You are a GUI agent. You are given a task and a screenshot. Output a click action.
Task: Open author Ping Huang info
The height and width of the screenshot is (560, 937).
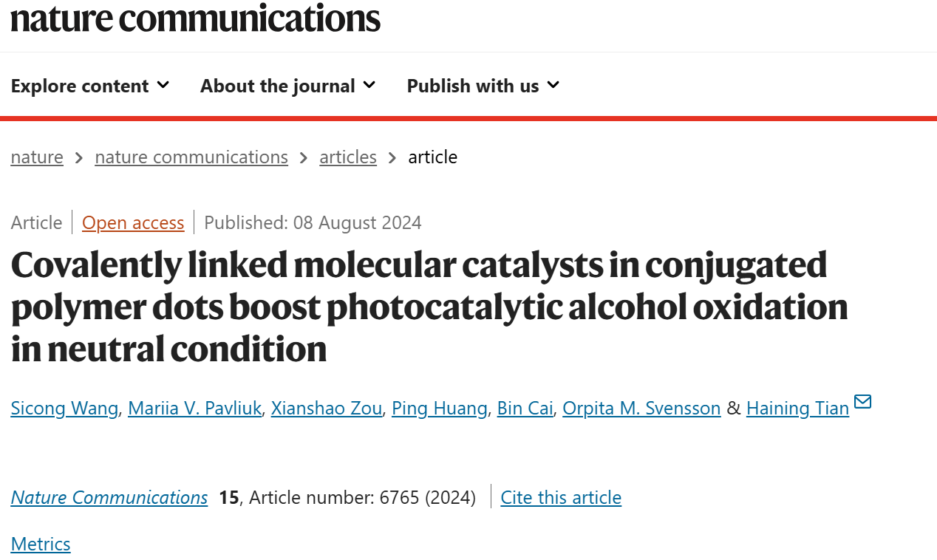pos(440,408)
